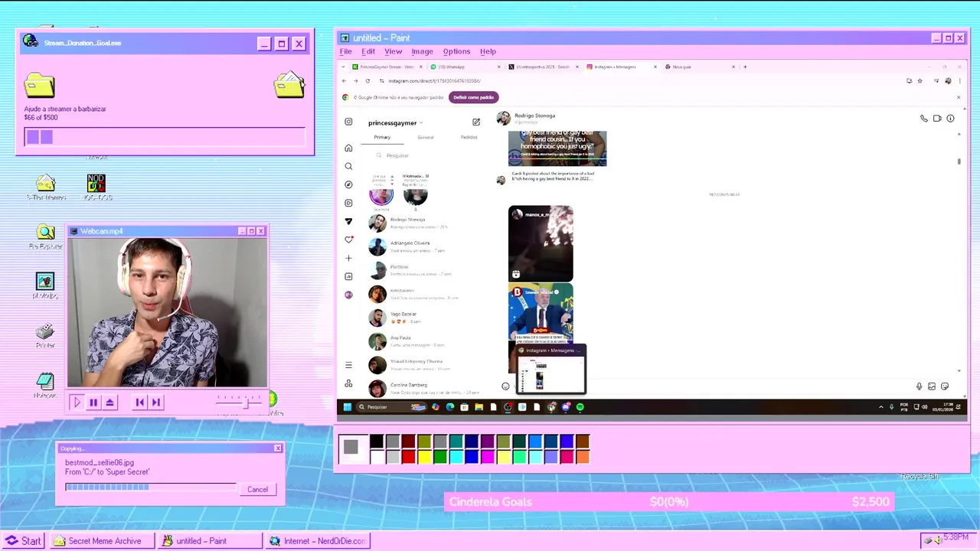Open the browser three-dot menu

pos(959,80)
